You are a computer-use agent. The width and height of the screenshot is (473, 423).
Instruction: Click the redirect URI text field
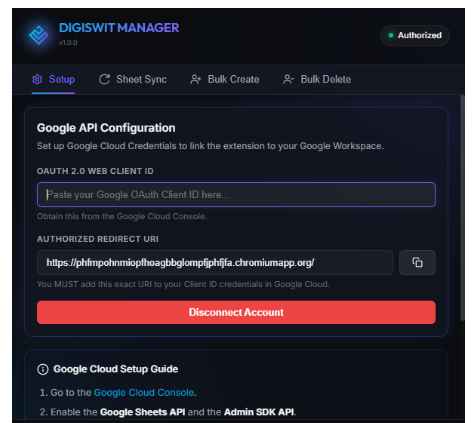coord(215,262)
